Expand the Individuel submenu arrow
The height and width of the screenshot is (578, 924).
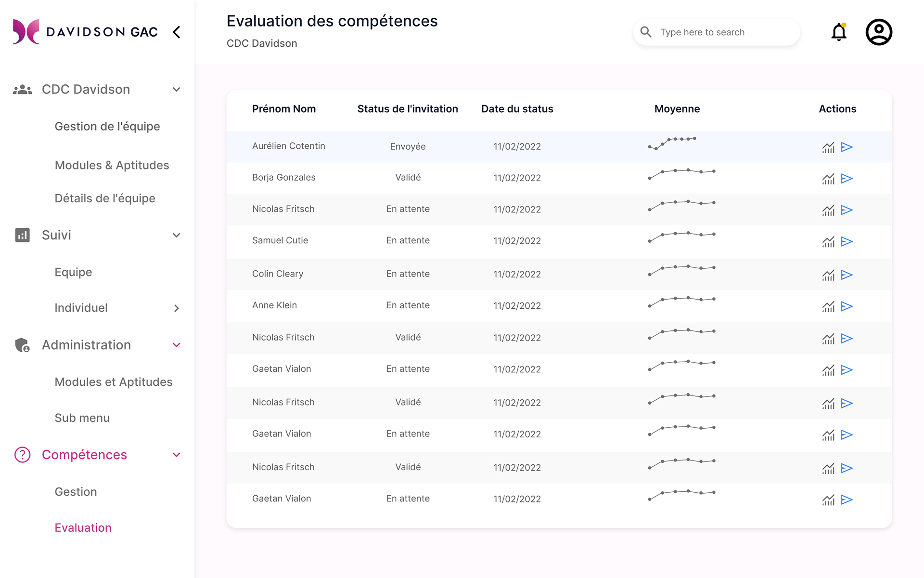(x=177, y=308)
